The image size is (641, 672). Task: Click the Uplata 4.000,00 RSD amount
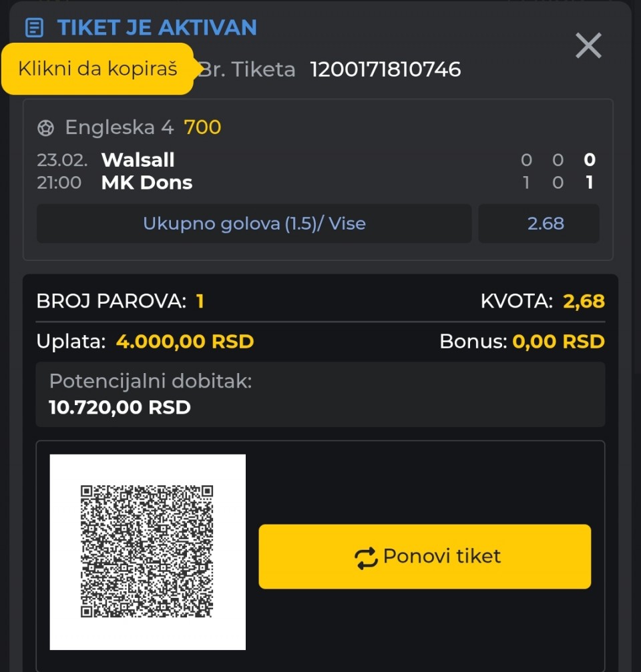pyautogui.click(x=185, y=342)
